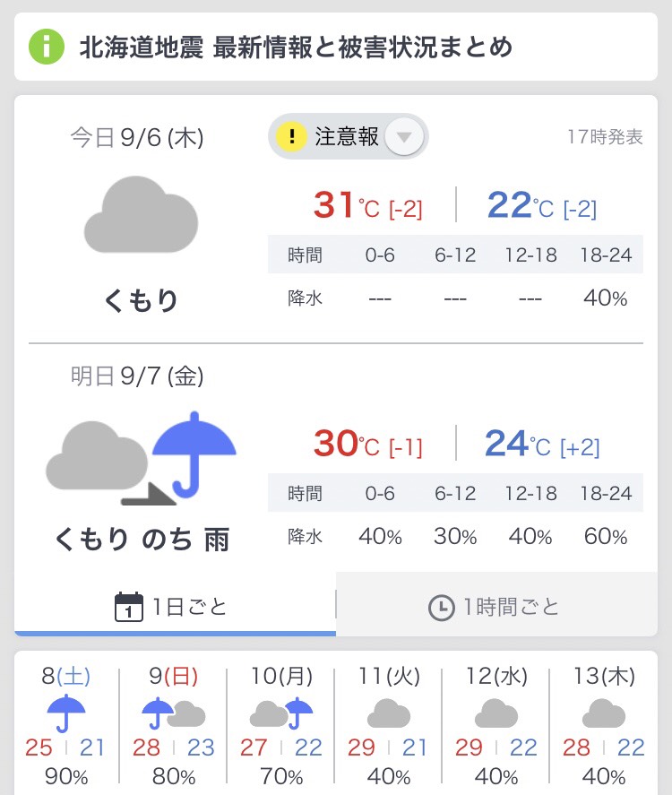Click the green info icon
The width and height of the screenshot is (672, 795).
click(47, 47)
